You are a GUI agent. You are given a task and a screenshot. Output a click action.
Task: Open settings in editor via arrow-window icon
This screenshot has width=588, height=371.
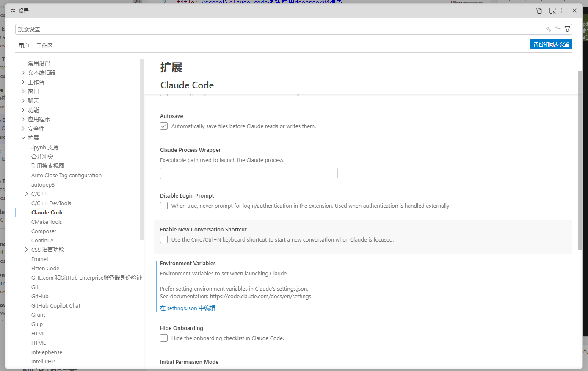[552, 11]
